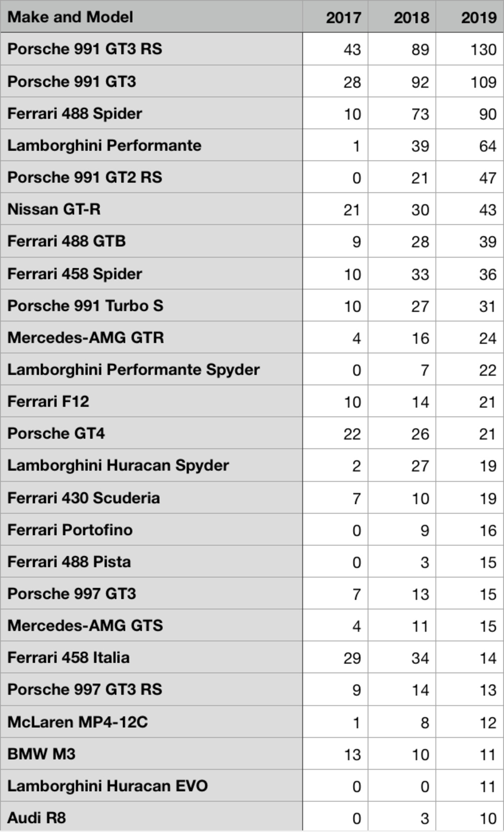Select the Make and Model header cell

pyautogui.click(x=151, y=16)
